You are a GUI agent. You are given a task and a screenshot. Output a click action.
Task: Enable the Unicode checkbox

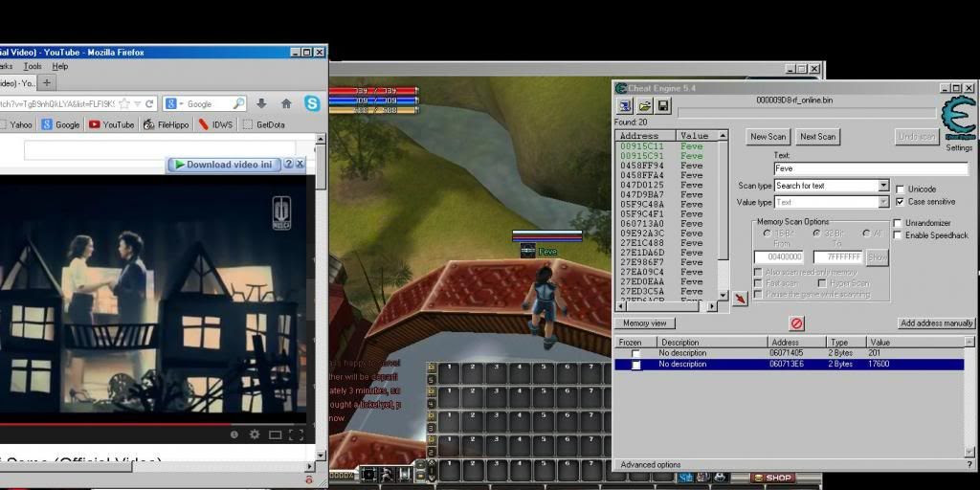point(900,189)
